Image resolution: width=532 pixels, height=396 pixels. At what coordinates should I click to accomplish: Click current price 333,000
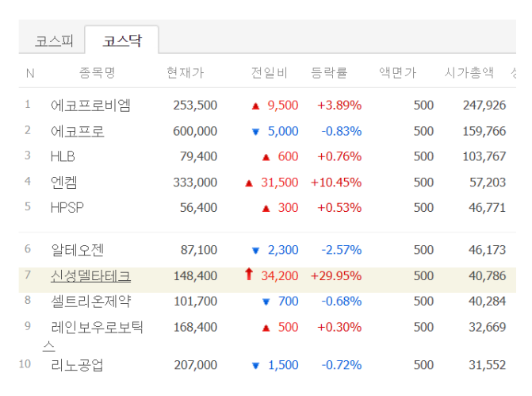tap(195, 183)
